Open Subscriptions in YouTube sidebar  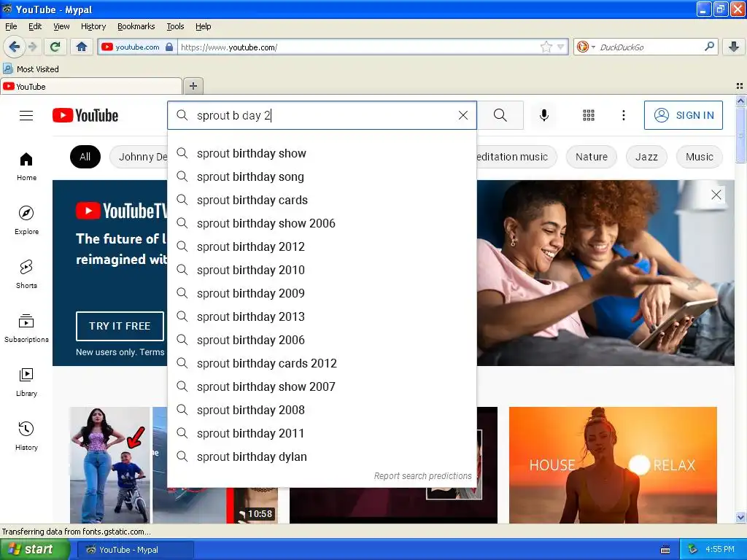pos(26,327)
